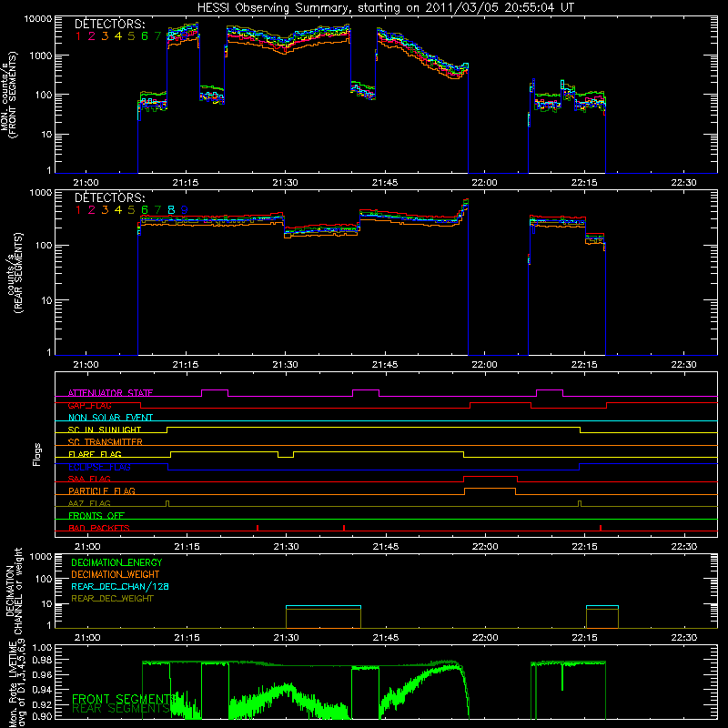Select detector 9 in rear segments legend
Viewport: 728px width, 728px height.
point(185,210)
